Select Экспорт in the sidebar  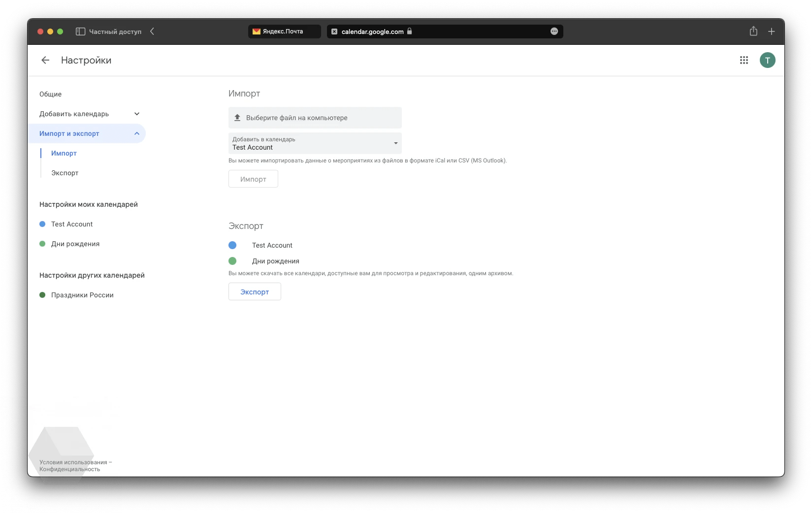[x=65, y=173]
